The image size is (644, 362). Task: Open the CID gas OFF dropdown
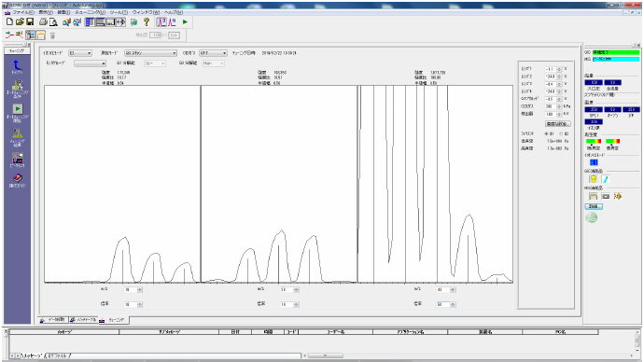click(213, 53)
